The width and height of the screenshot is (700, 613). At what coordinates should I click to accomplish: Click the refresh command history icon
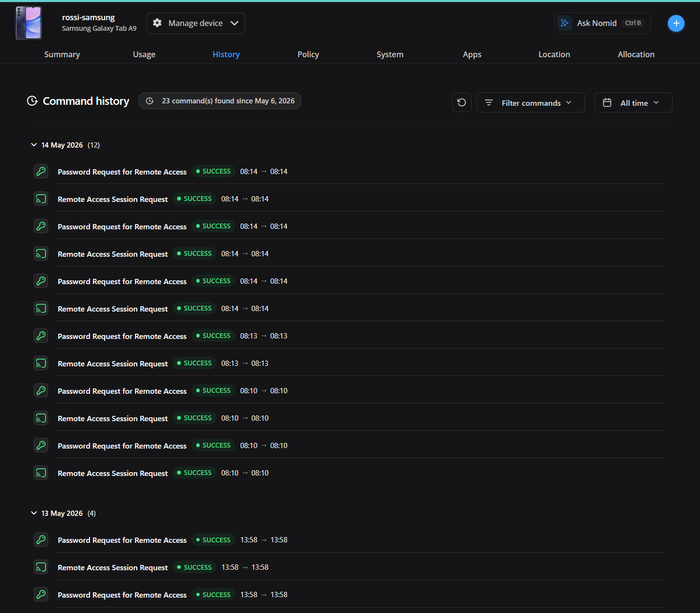click(461, 102)
